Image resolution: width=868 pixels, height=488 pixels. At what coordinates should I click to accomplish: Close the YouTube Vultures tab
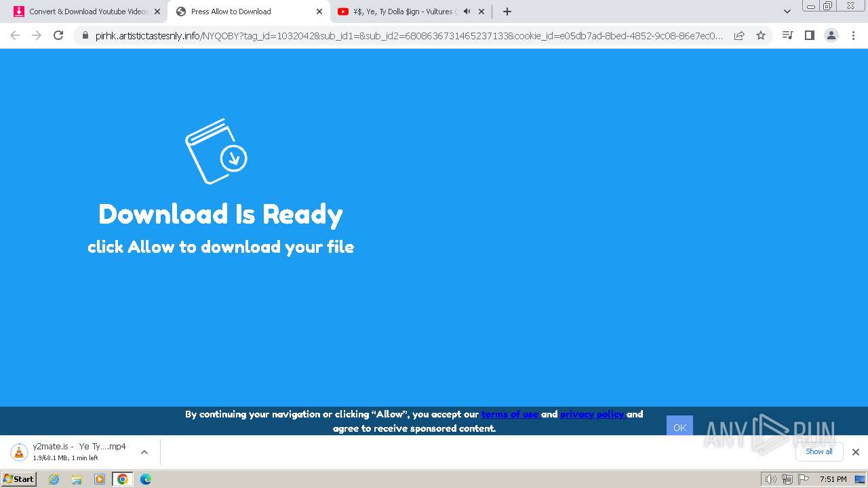click(x=481, y=12)
